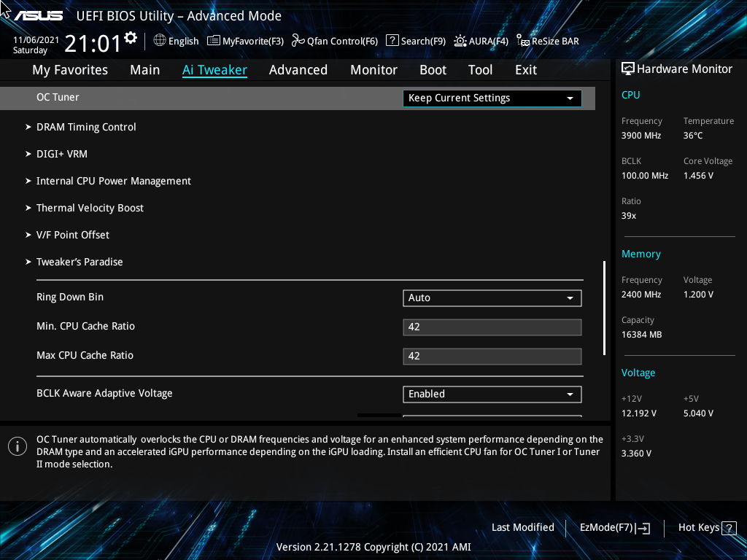The image size is (747, 560).
Task: Click the vertical settings scrollbar
Action: [x=604, y=308]
